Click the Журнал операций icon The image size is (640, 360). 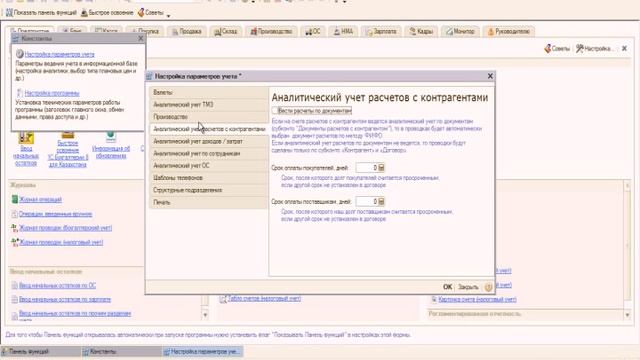click(15, 199)
